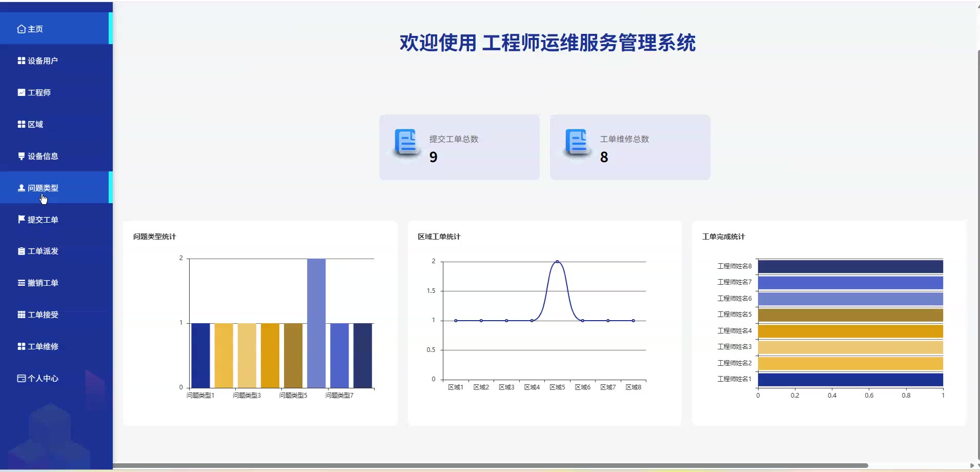Click the 工程师姓名7 axis label
The image size is (980, 472).
[734, 282]
